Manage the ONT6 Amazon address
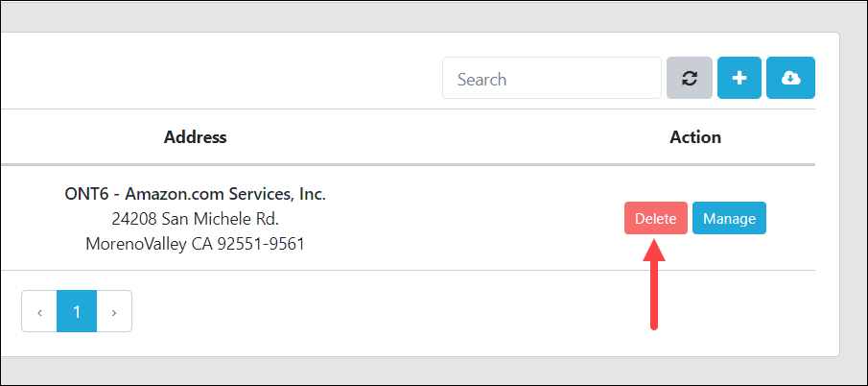Screen dimensions: 868x386 (x=729, y=218)
